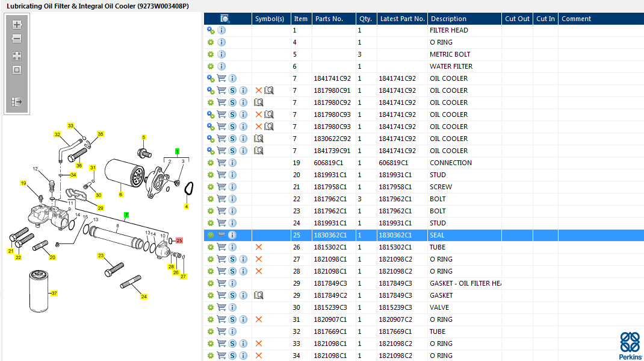This screenshot has width=644, height=361.
Task: Add part 1841741C92 item 7 row to cart
Action: tap(221, 78)
